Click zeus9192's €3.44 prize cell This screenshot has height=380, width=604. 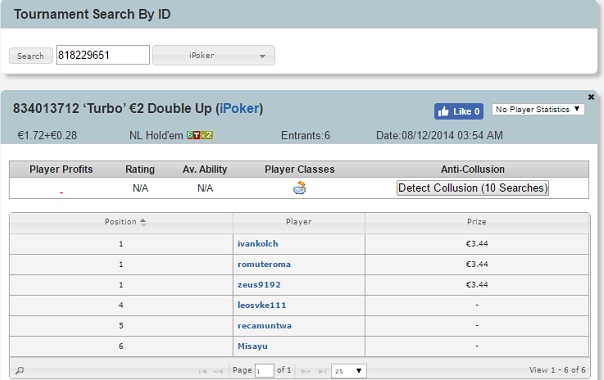(477, 285)
